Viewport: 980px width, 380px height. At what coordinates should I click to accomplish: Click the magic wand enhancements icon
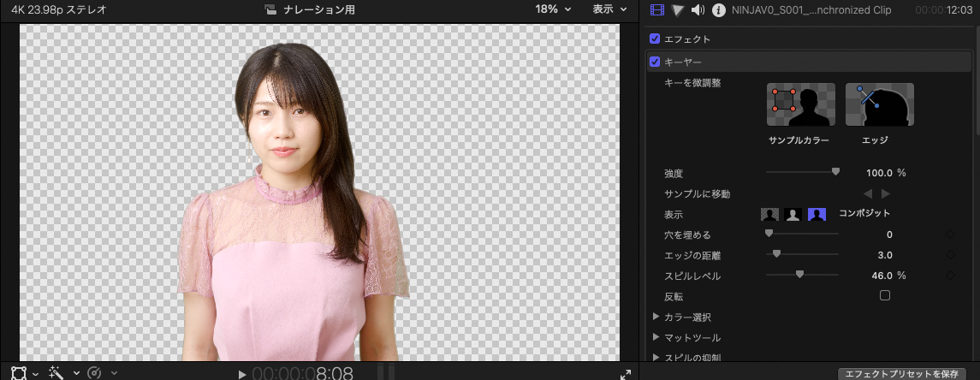(56, 373)
